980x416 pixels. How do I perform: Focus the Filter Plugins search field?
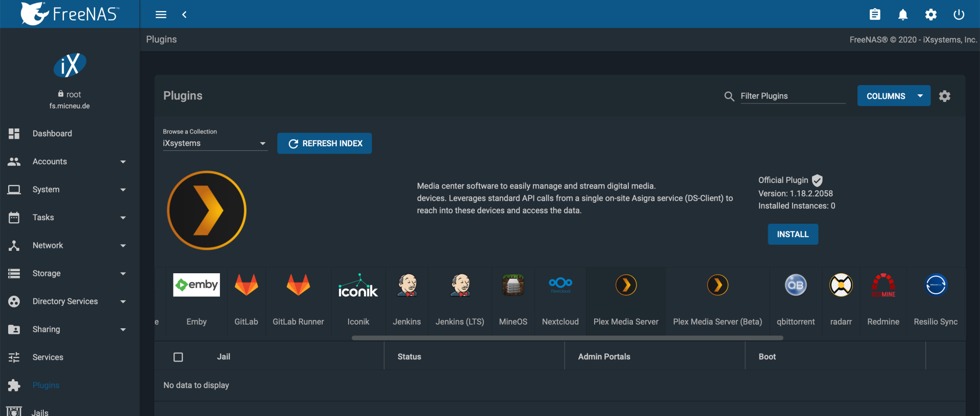click(x=793, y=96)
